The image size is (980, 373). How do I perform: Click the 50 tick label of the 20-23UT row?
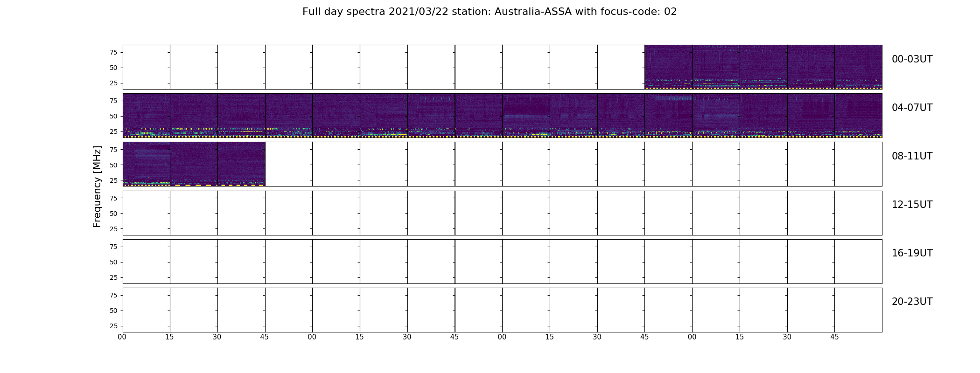coord(113,311)
